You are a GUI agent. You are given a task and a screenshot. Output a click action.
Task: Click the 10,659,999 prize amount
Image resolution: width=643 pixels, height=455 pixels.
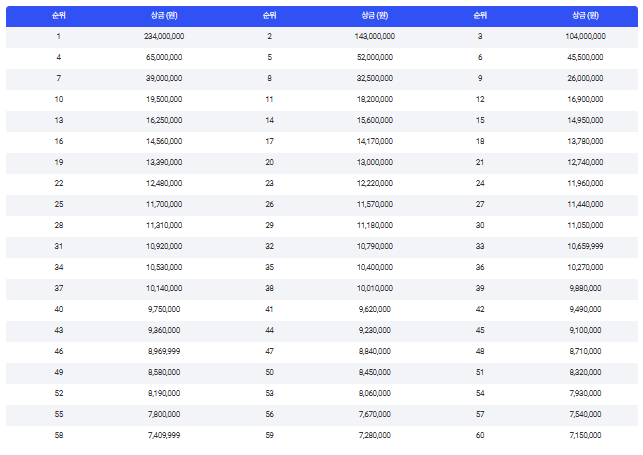point(586,246)
